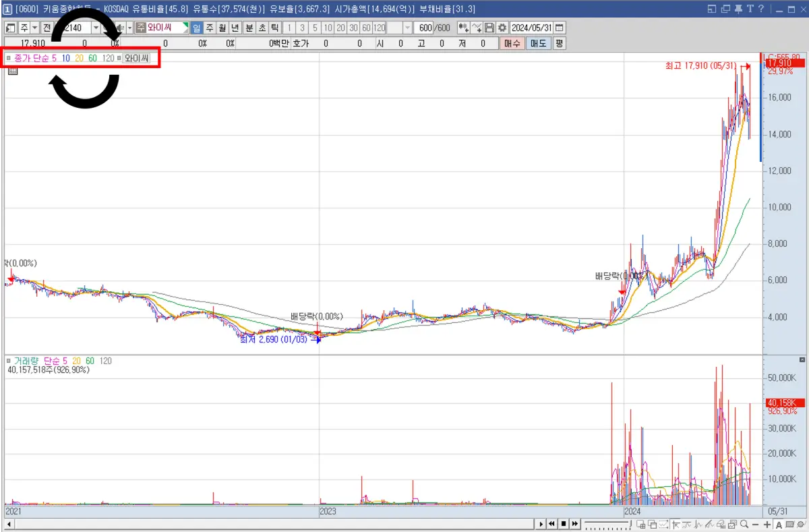Image resolution: width=809 pixels, height=532 pixels.
Task: Open help question mark in title bar
Action: (760, 9)
